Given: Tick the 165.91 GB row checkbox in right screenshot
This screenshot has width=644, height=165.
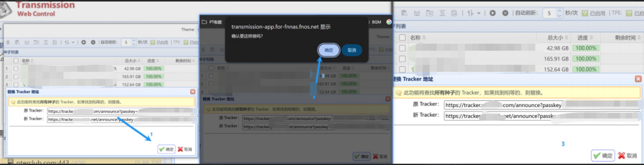Looking at the screenshot, I should [402, 59].
